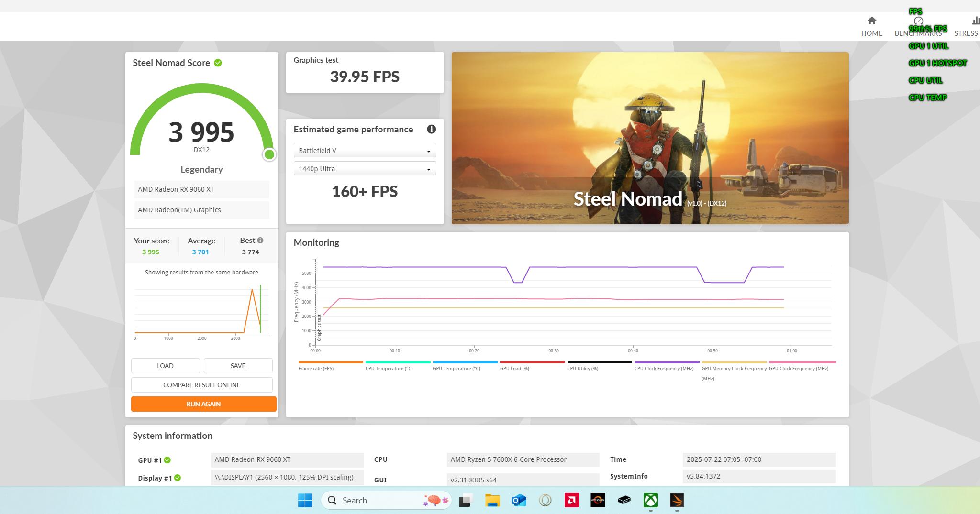This screenshot has height=514, width=980.
Task: Click the Best score info icon
Action: [x=260, y=241]
